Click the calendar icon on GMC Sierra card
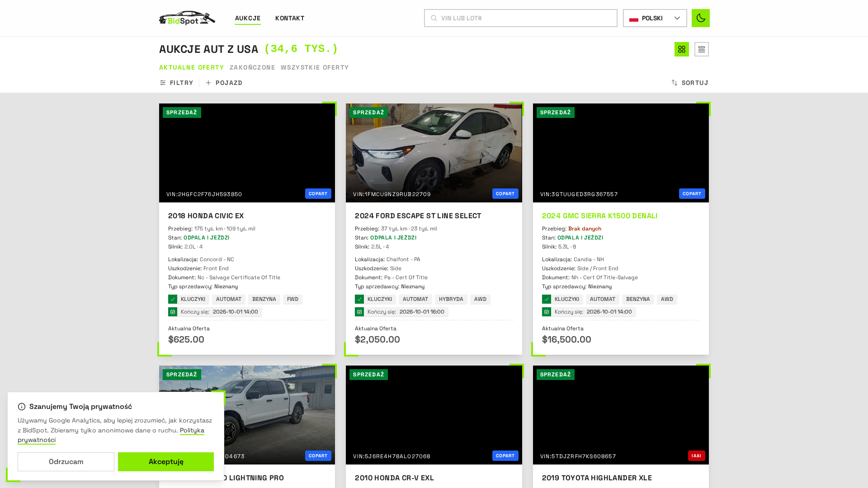868x488 pixels. pyautogui.click(x=547, y=312)
